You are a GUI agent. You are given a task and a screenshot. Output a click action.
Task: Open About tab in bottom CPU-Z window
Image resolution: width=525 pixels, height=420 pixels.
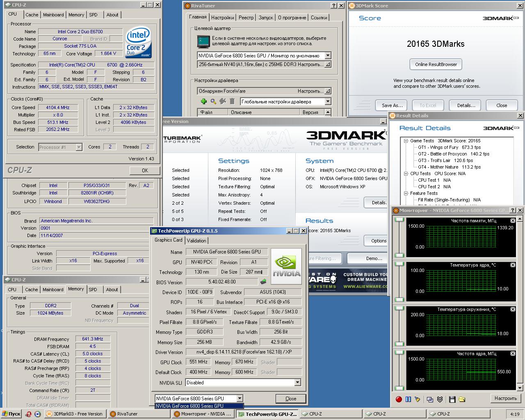[112, 290]
